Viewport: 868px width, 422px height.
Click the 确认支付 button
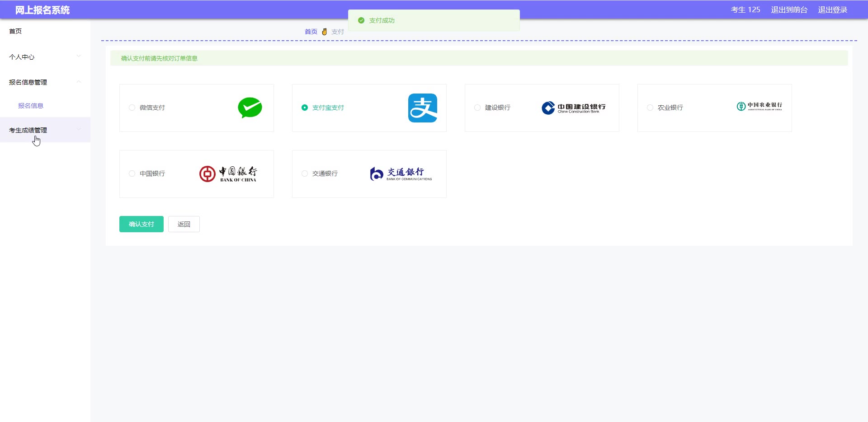(142, 224)
